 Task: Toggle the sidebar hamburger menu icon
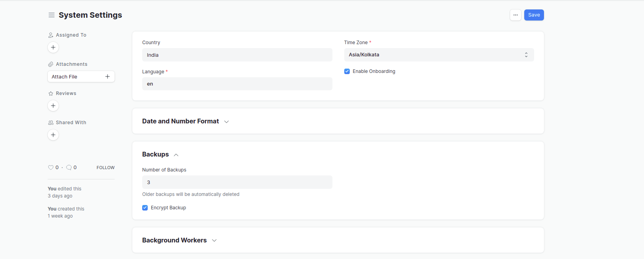tap(52, 15)
